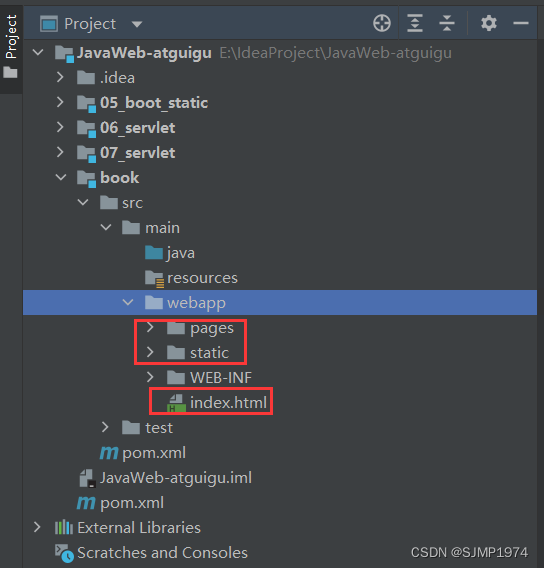Collapse the webapp folder
The width and height of the screenshot is (544, 568).
coord(128,302)
